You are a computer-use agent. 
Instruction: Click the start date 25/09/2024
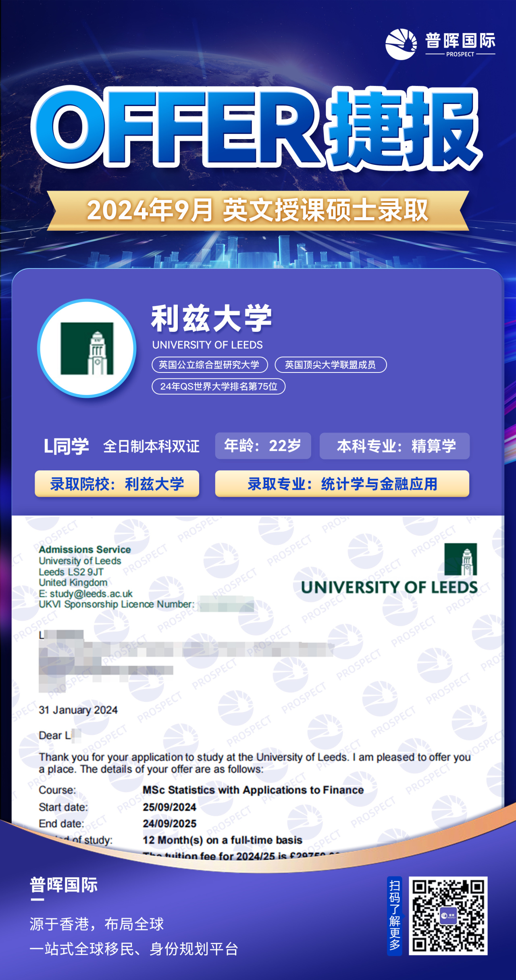tap(169, 807)
